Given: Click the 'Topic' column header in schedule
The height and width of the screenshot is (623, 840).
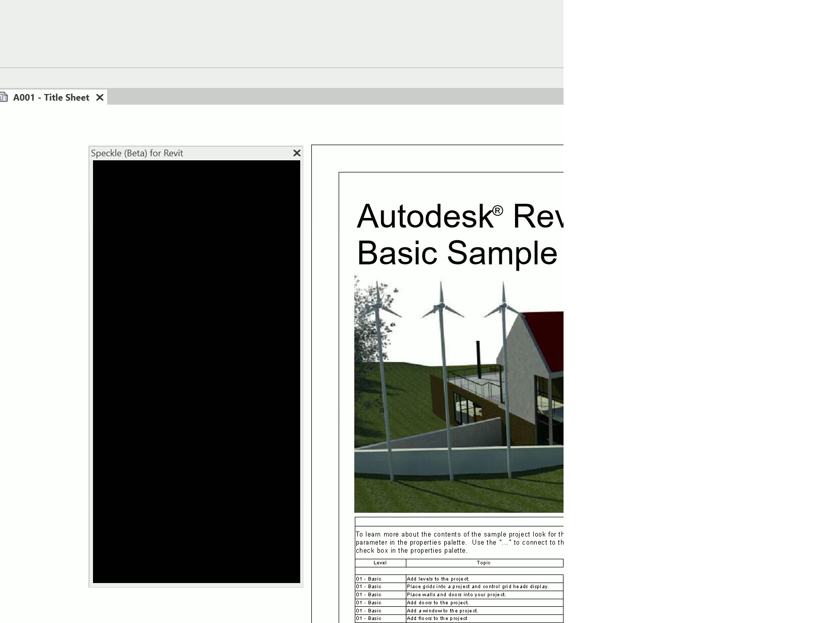Looking at the screenshot, I should coord(484,563).
